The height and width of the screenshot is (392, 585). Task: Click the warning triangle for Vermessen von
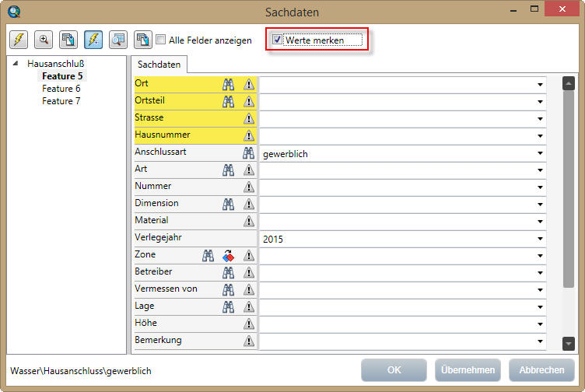coord(249,290)
